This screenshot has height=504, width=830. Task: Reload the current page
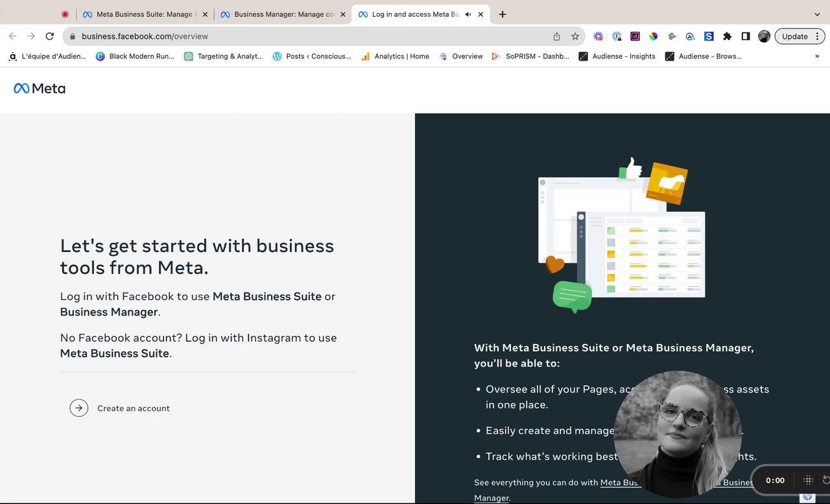(x=50, y=36)
